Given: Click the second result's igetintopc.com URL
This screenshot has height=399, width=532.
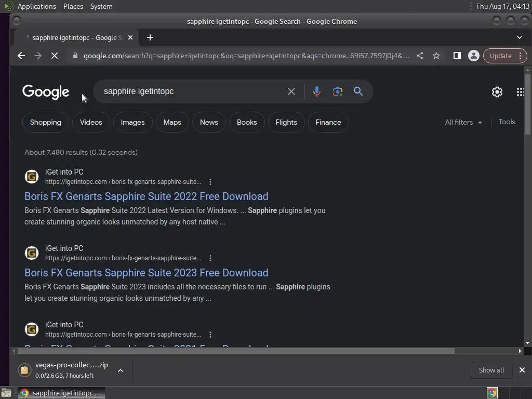Looking at the screenshot, I should [x=123, y=258].
